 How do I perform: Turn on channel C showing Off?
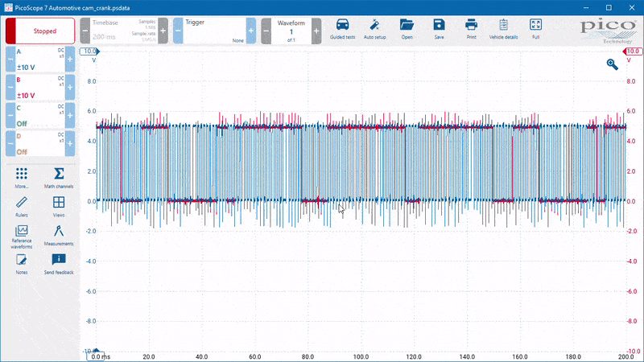40,115
